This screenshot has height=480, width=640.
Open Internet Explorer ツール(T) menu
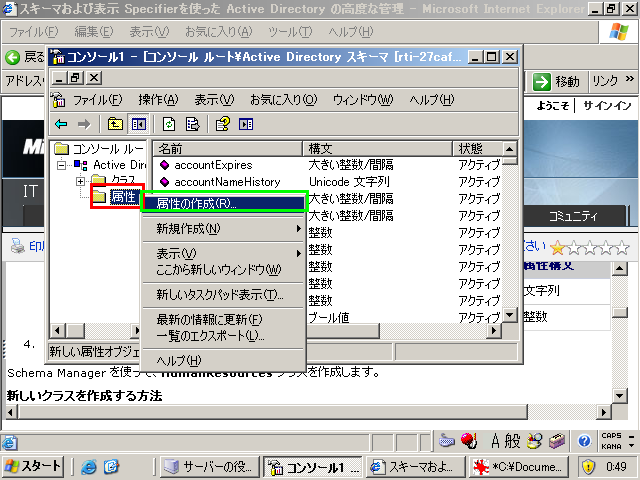click(x=290, y=32)
